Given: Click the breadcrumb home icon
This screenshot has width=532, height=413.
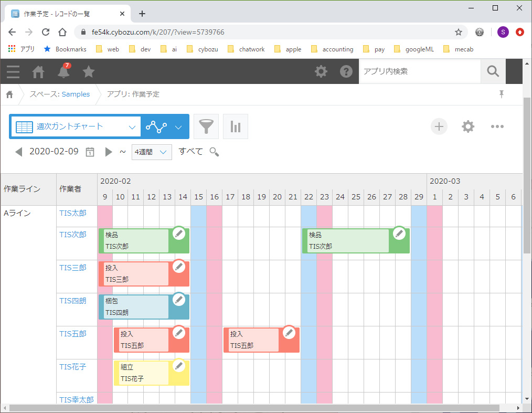Looking at the screenshot, I should click(x=9, y=94).
